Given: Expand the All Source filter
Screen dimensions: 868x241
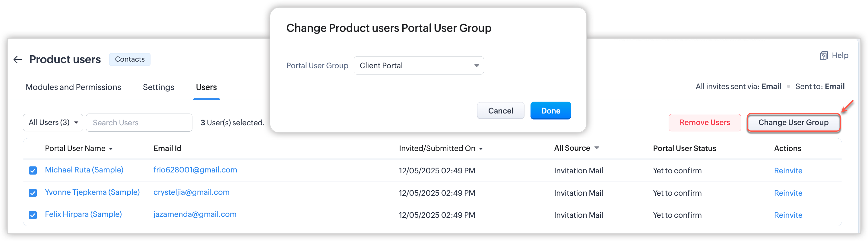Looking at the screenshot, I should click(x=597, y=148).
